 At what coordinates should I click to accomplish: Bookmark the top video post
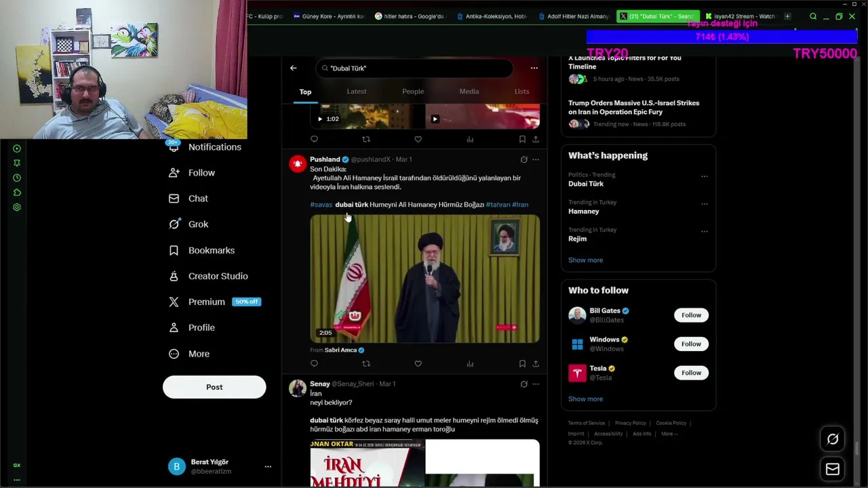(x=522, y=140)
